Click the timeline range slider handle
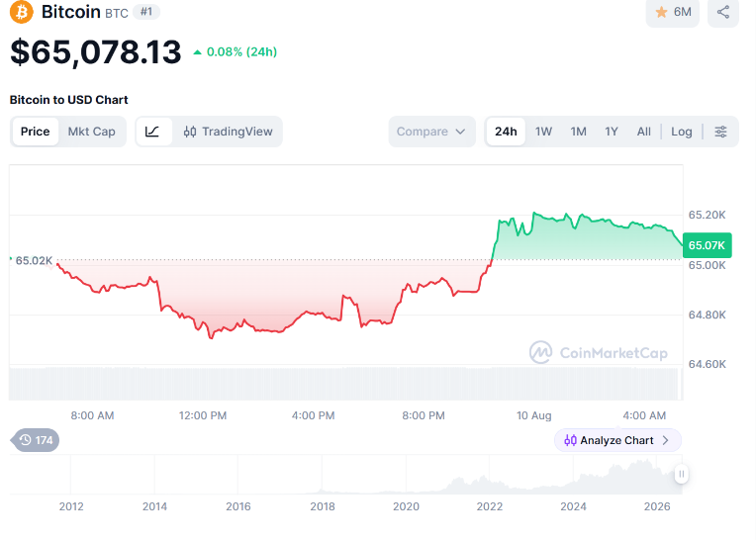 click(x=681, y=474)
